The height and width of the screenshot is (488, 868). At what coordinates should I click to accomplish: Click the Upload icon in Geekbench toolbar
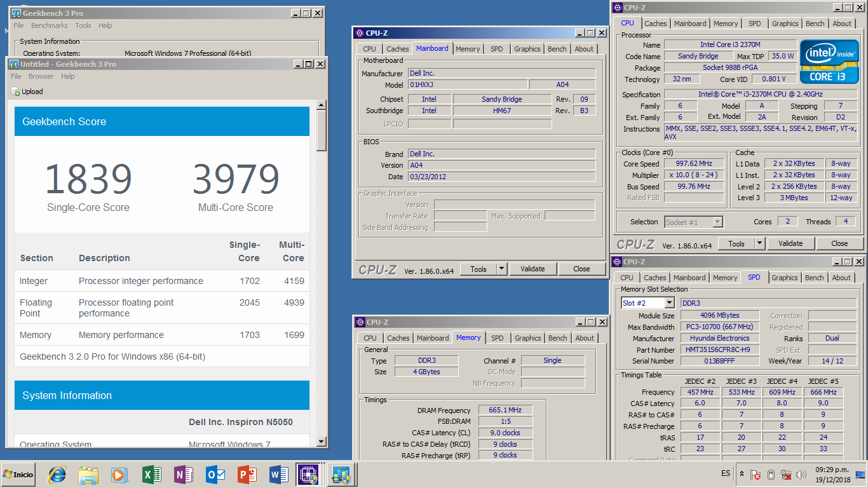(x=16, y=91)
